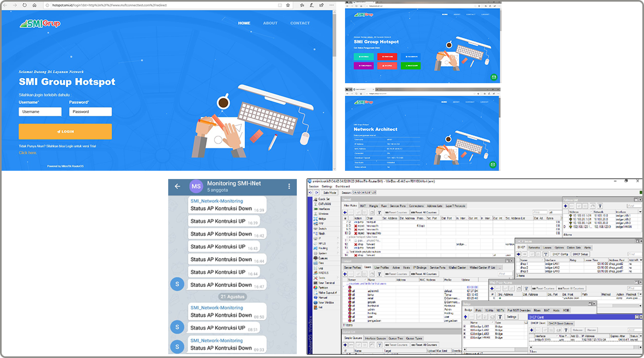
Task: Switch to Server Profiles tab in Hotspot
Action: click(353, 268)
